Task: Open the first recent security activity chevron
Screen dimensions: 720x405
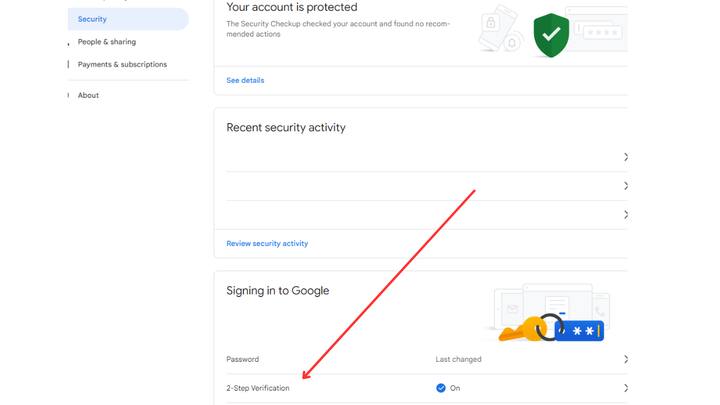Action: 626,157
